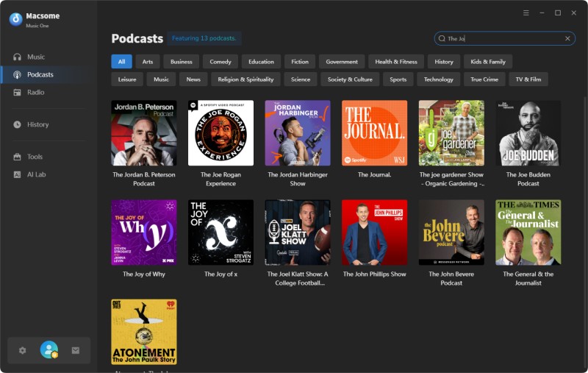Viewport: 588px width, 373px height.
Task: Open the hamburger menu icon
Action: click(526, 13)
